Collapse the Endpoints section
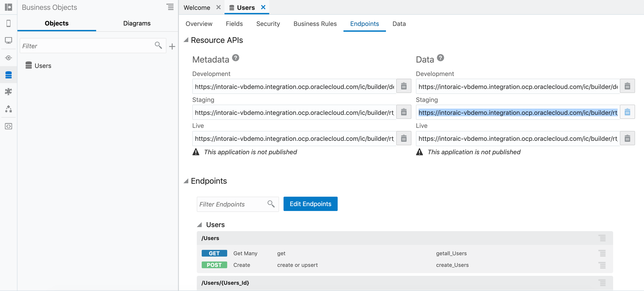 186,181
